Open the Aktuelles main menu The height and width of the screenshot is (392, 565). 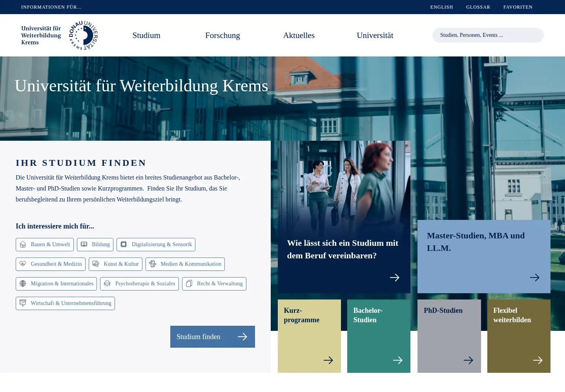point(299,35)
